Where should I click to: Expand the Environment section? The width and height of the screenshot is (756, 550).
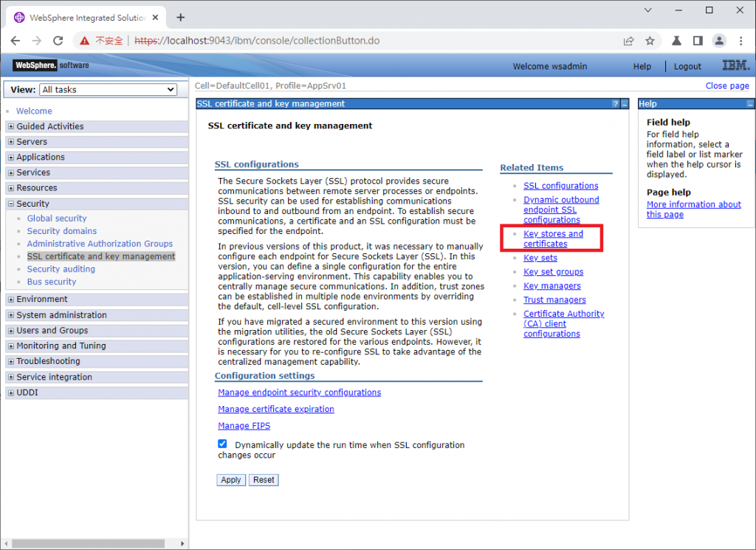tap(11, 299)
